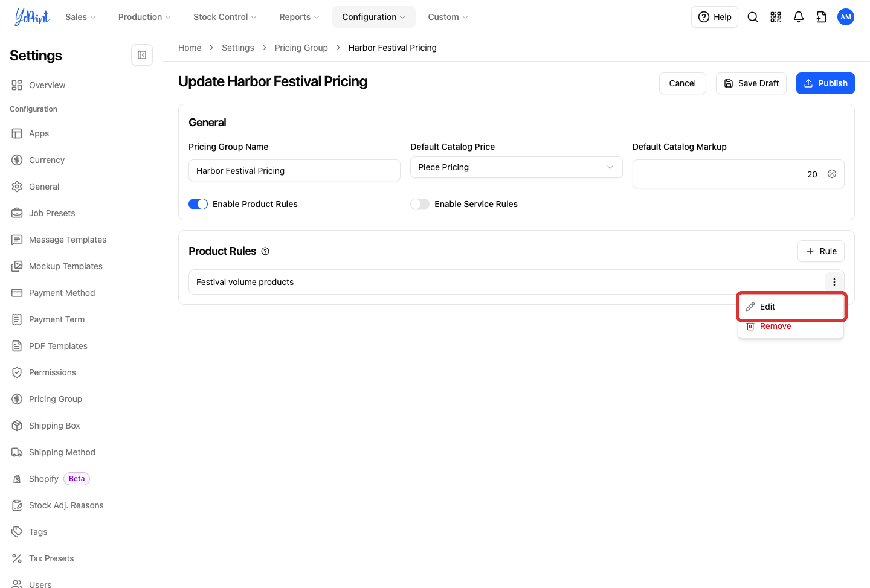The width and height of the screenshot is (870, 588).
Task: Open the notifications bell
Action: pyautogui.click(x=799, y=17)
